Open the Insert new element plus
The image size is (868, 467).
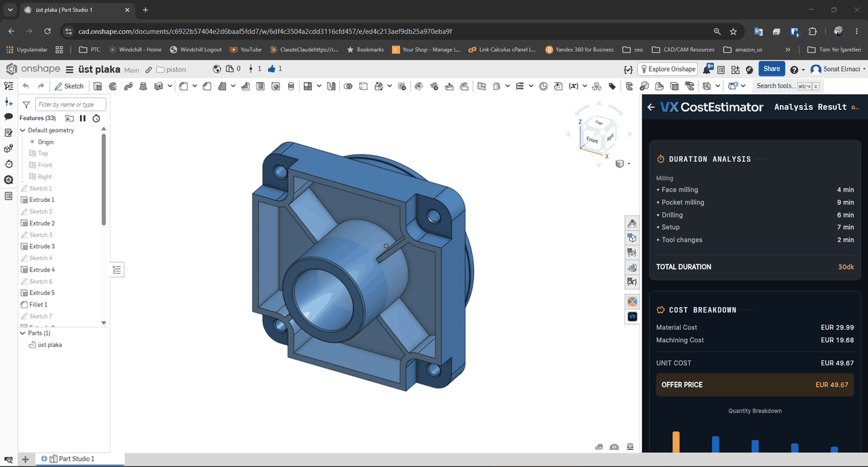(x=25, y=459)
